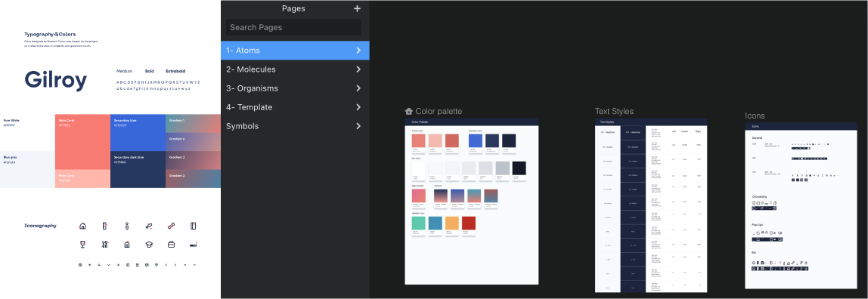This screenshot has width=868, height=299.
Task: Click the red highlight swatch in Color palette artboard
Action: (468, 223)
